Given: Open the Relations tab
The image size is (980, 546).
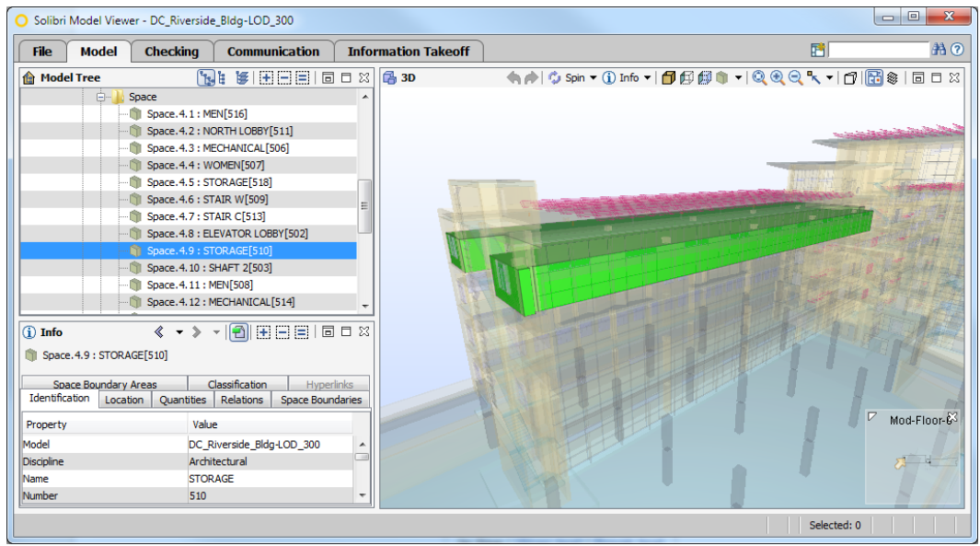Looking at the screenshot, I should point(242,400).
